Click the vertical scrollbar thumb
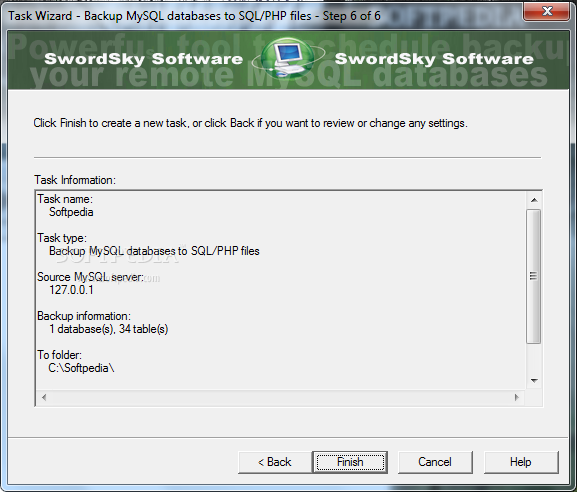The width and height of the screenshot is (577, 492). click(x=533, y=276)
